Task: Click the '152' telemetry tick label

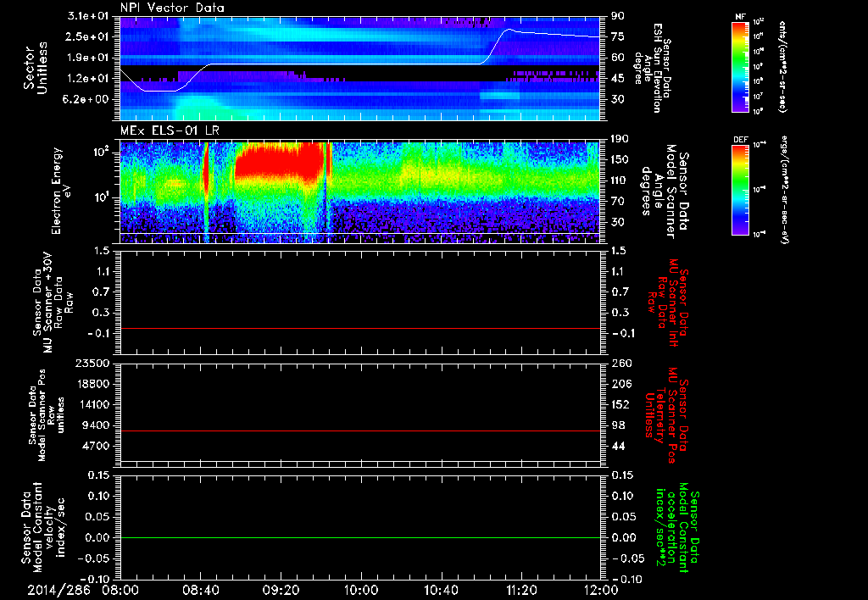Action: pos(620,404)
